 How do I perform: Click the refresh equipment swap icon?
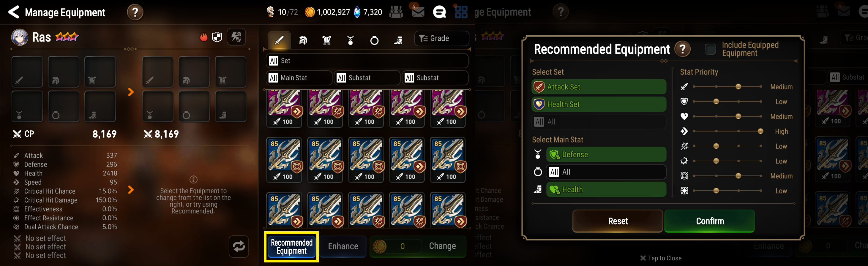(239, 246)
